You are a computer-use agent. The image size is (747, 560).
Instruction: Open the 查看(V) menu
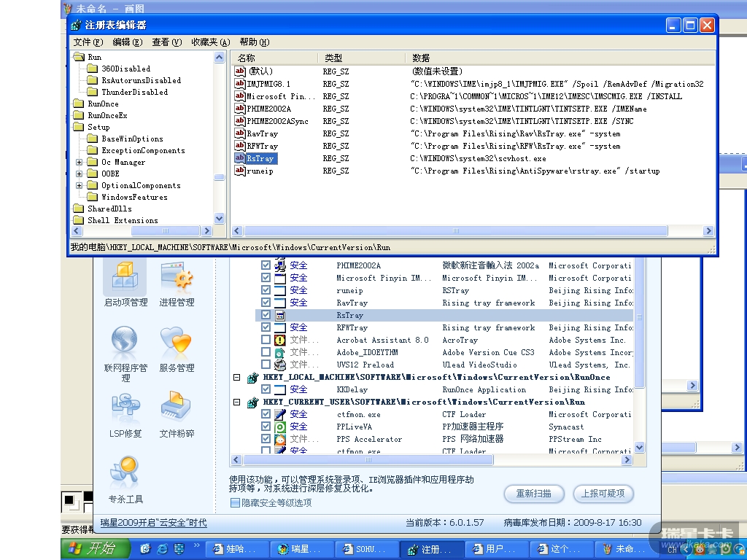click(167, 42)
